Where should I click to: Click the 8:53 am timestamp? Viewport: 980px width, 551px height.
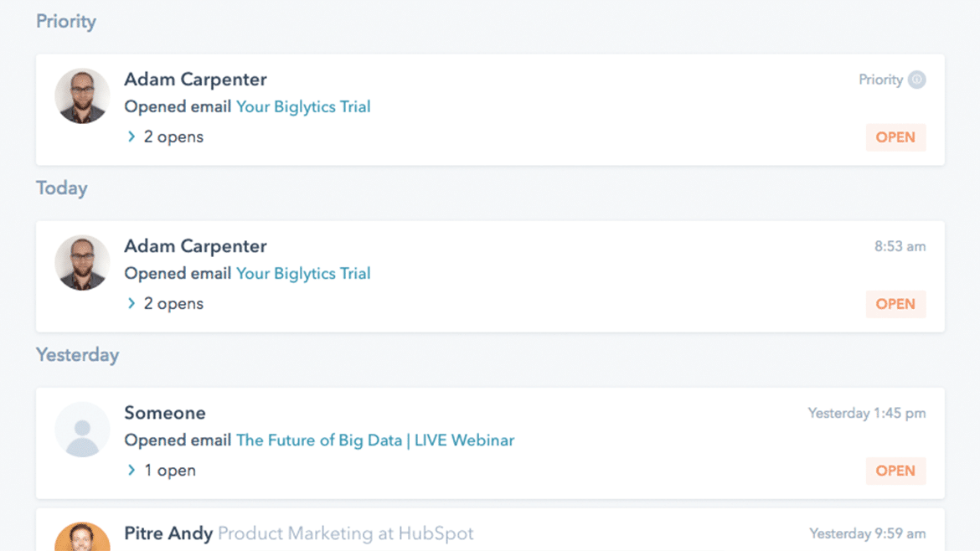[902, 245]
